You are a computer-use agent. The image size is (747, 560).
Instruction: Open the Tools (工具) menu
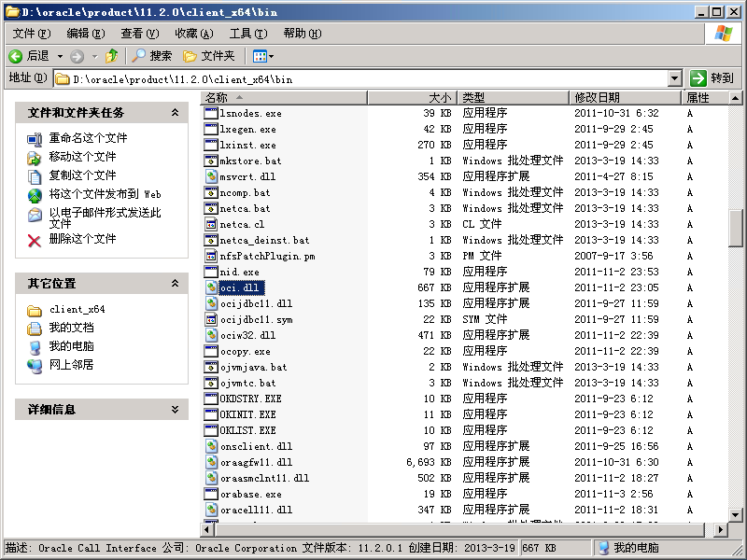248,34
